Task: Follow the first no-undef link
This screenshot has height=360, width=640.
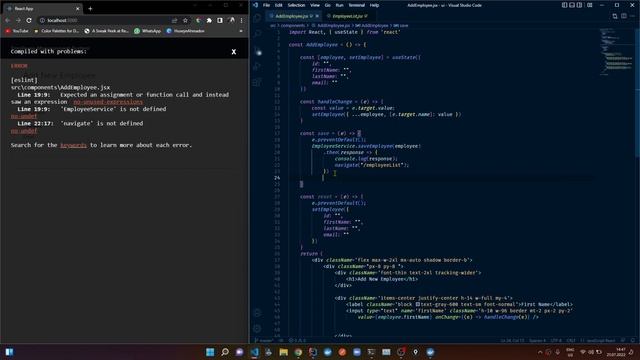Action: coord(24,116)
